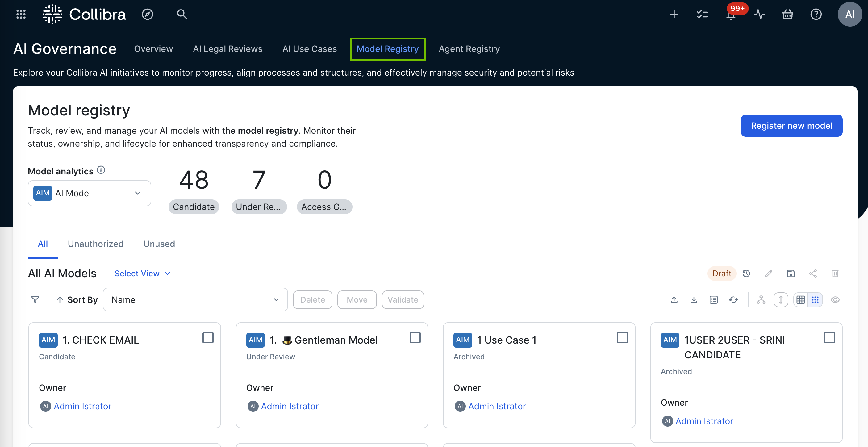This screenshot has height=447, width=868.
Task: Switch to the Unused tab
Action: point(159,244)
